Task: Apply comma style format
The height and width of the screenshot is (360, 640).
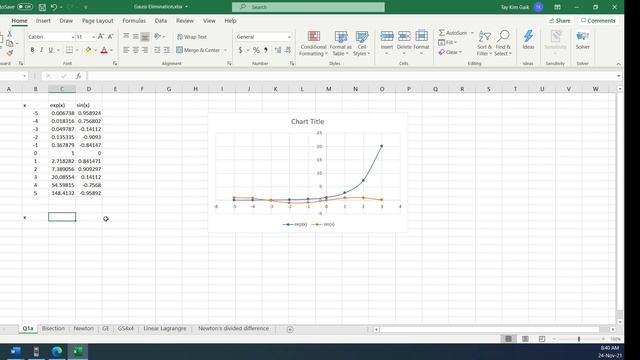Action: coord(266,50)
